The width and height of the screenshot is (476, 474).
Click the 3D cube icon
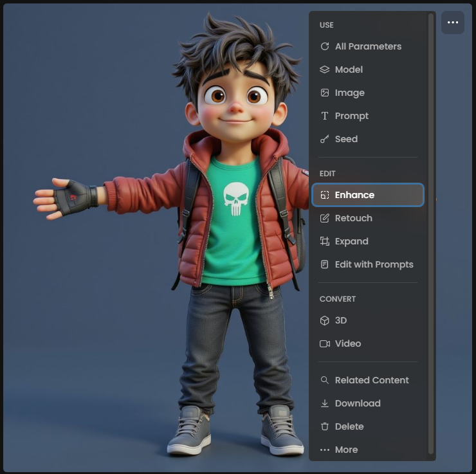point(325,320)
